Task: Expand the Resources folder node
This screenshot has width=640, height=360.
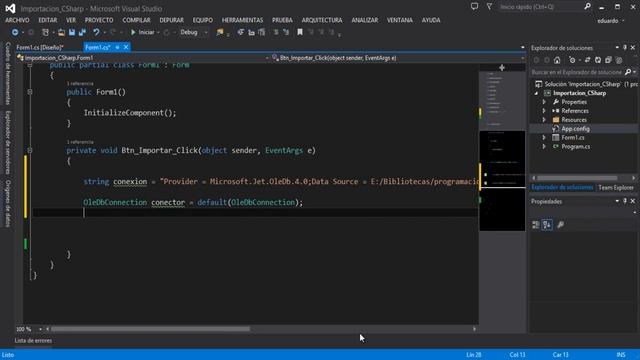Action: [x=544, y=120]
